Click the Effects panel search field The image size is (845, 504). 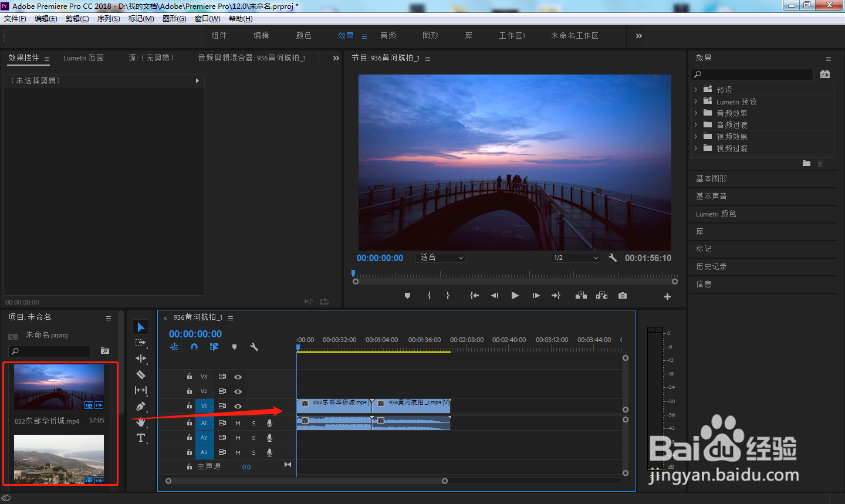pyautogui.click(x=753, y=75)
